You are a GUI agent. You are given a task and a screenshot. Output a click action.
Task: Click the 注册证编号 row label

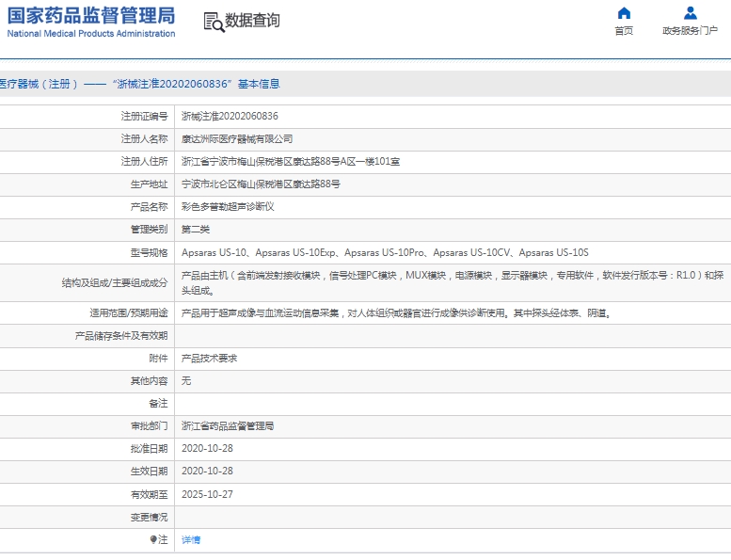click(x=145, y=116)
